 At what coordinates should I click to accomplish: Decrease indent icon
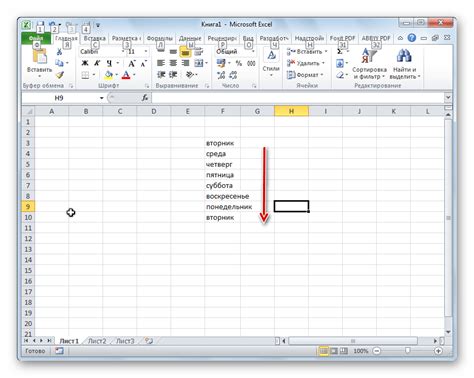(x=161, y=75)
